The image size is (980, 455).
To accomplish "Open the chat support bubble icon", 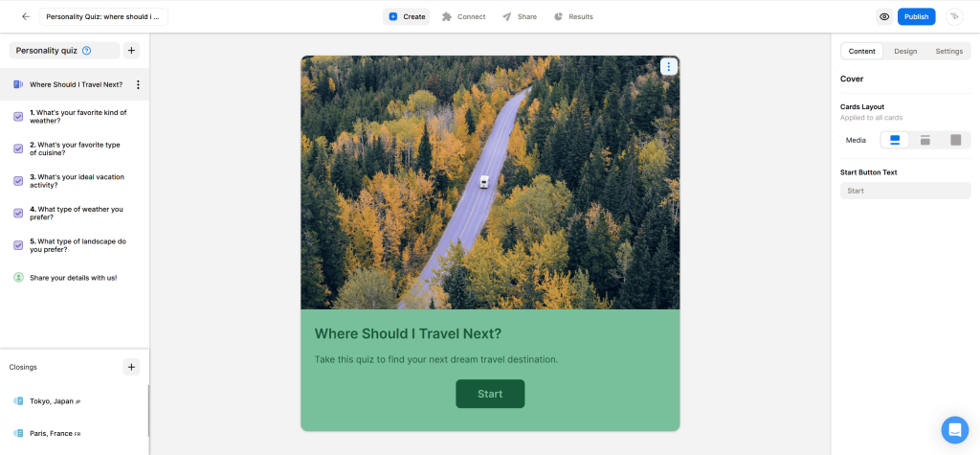I will 954,430.
